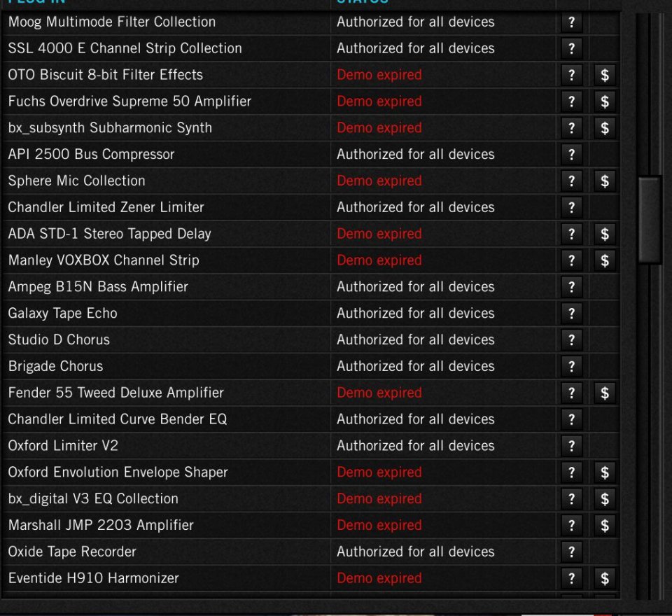The width and height of the screenshot is (672, 616).
Task: Select the Studio D Chorus row
Action: 59,339
